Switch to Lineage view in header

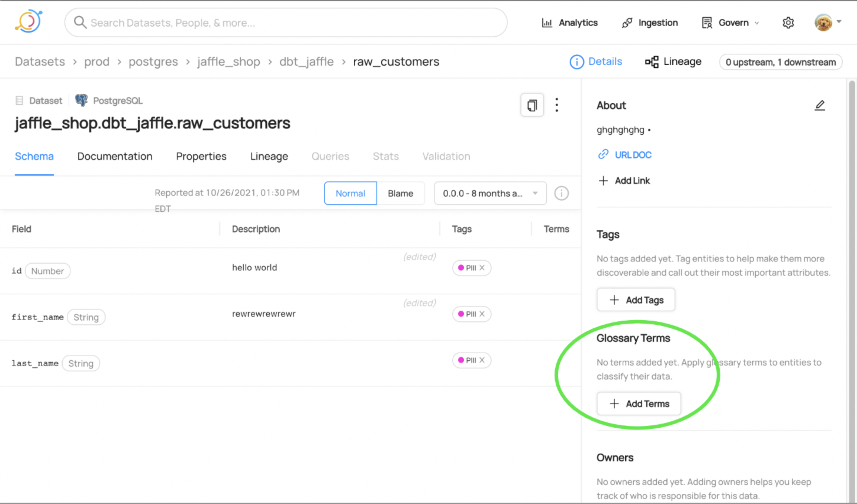point(673,62)
